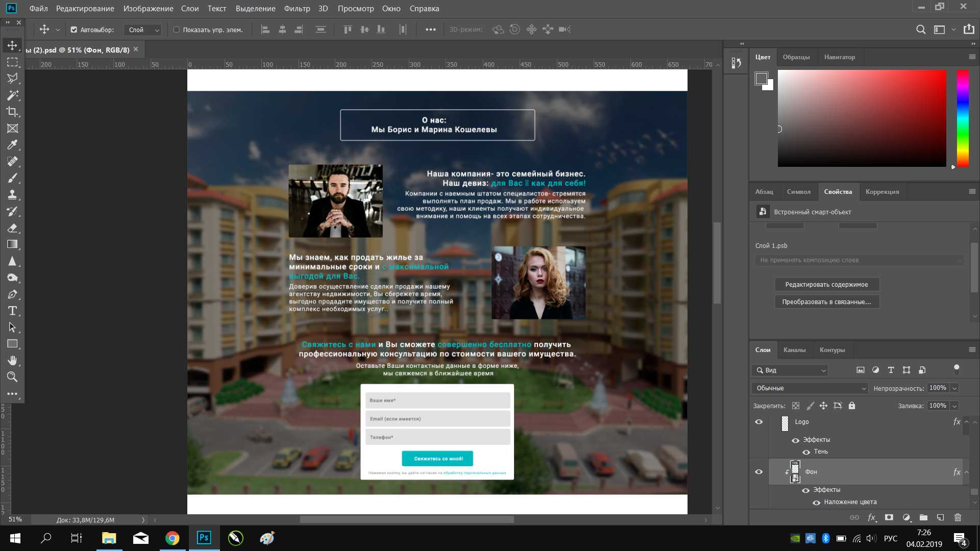980x551 pixels.
Task: Create a new group folder in Layers panel
Action: click(923, 517)
